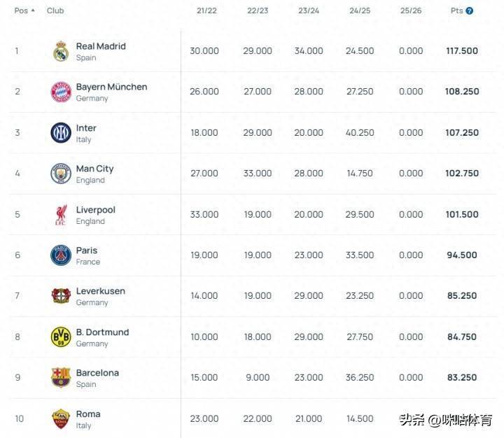
Task: Open the Pts help question-mark icon
Action: click(469, 11)
